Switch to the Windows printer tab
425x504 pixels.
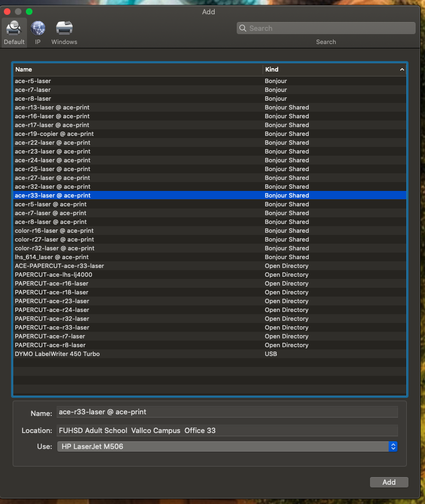point(64,29)
